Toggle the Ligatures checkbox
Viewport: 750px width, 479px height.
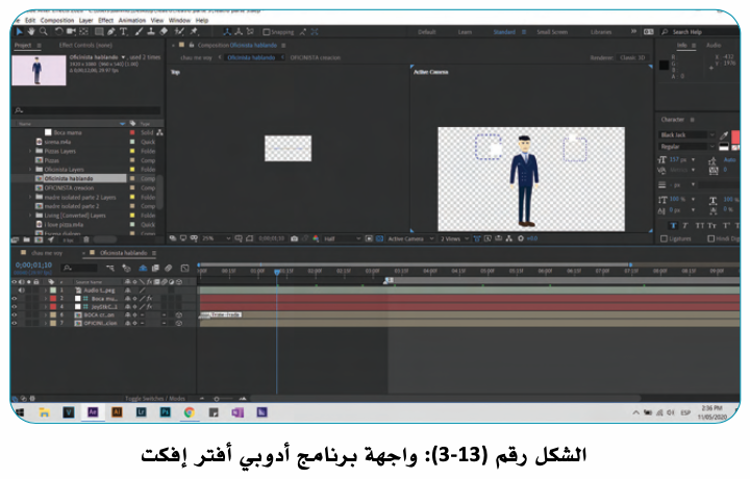(664, 238)
